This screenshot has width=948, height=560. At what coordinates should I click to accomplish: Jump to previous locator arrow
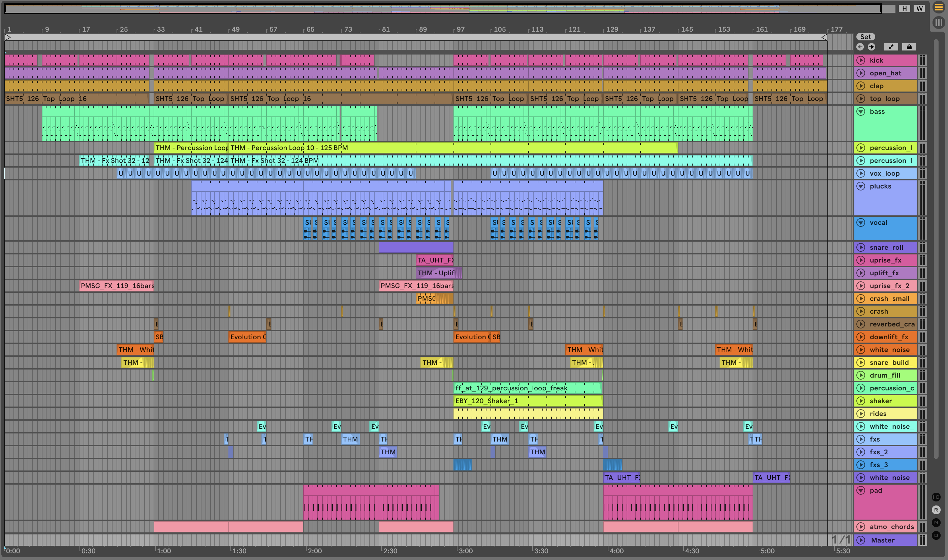pyautogui.click(x=860, y=47)
